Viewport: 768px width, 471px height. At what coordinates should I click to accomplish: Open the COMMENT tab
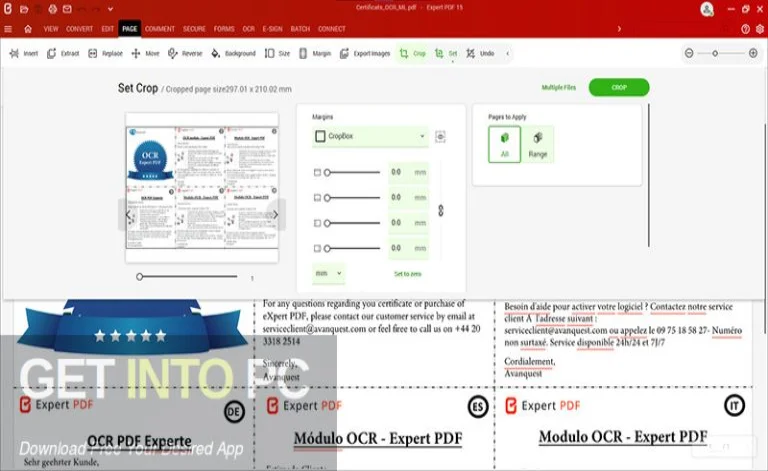tap(160, 29)
